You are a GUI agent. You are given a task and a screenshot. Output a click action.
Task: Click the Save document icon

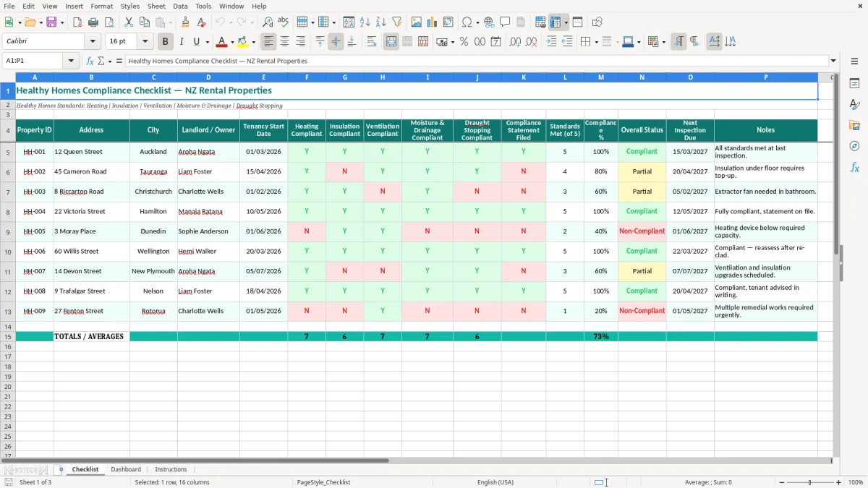point(51,22)
